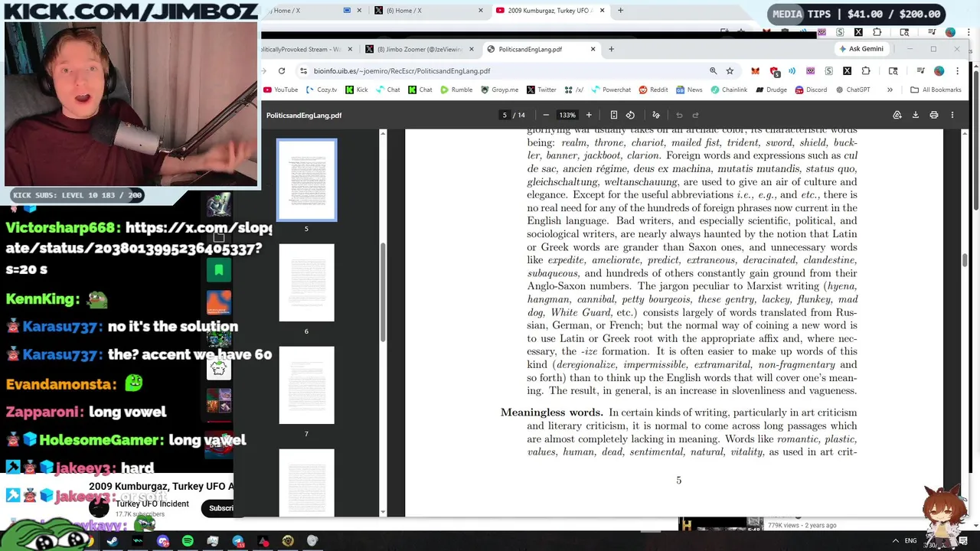This screenshot has height=551, width=980.
Task: Open PDF viewer more actions menu
Action: 952,115
